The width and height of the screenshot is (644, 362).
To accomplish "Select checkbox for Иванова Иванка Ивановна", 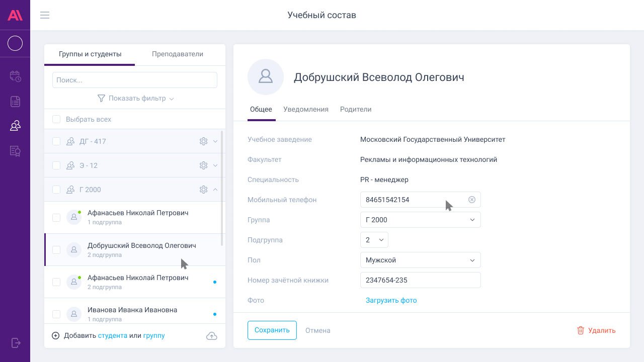I will [56, 314].
